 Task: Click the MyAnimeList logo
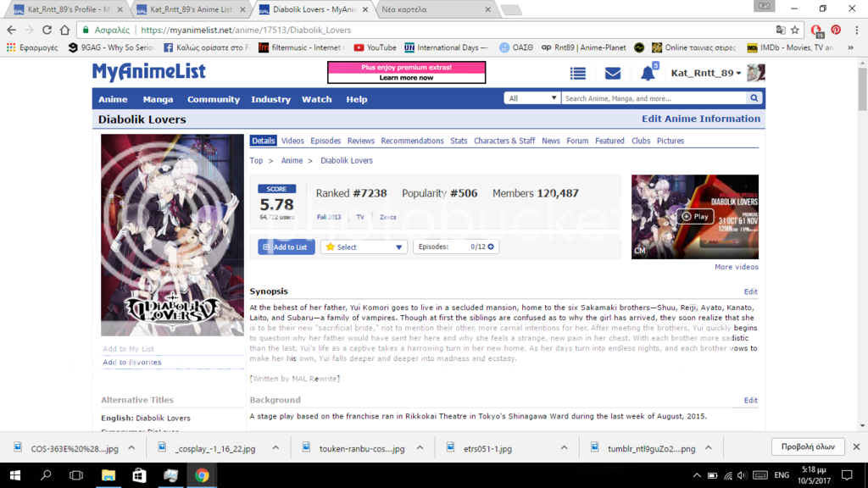148,72
